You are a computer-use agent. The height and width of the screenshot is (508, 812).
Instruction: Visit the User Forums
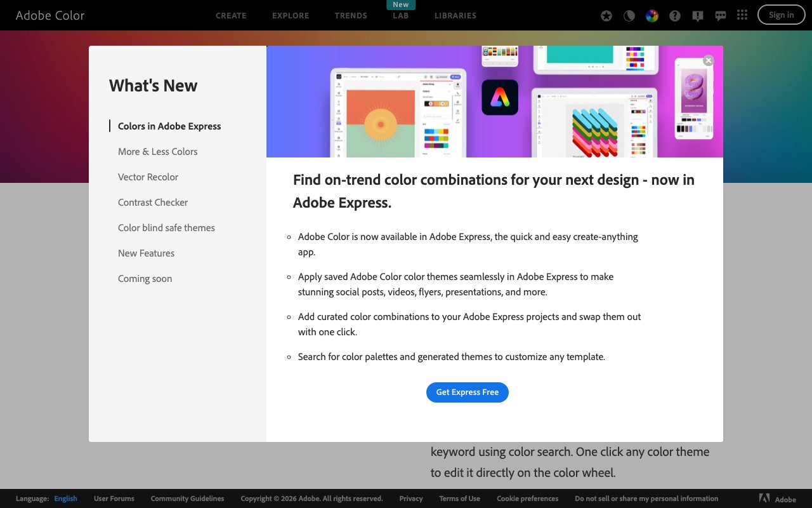(x=114, y=498)
